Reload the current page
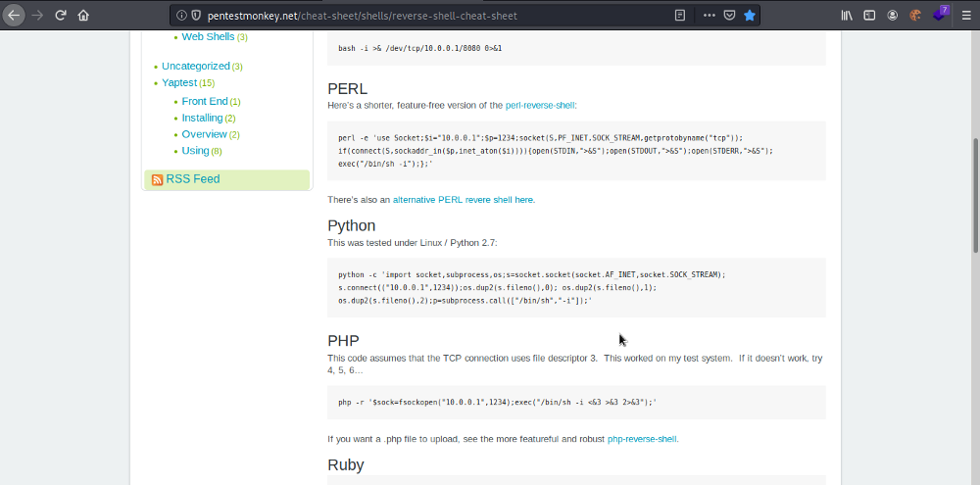The width and height of the screenshot is (980, 485). [61, 15]
